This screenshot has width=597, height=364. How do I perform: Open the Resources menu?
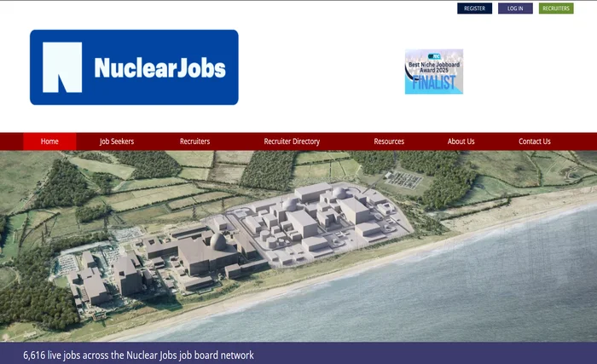(389, 142)
